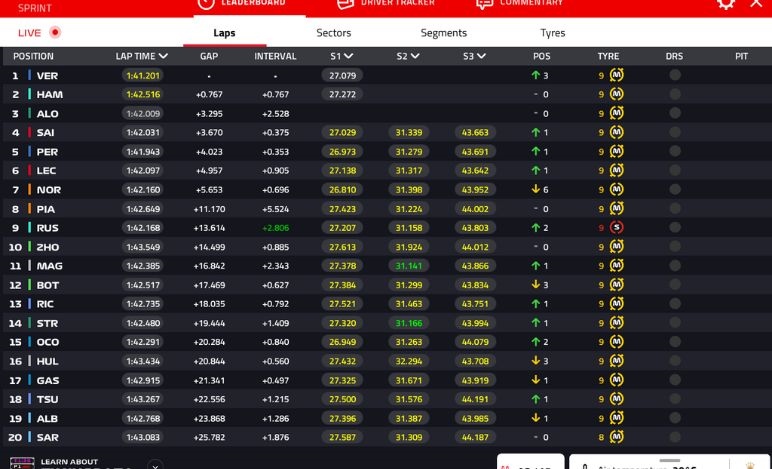772x469 pixels.
Task: Click the DRS indicator for LEC
Action: pos(675,171)
